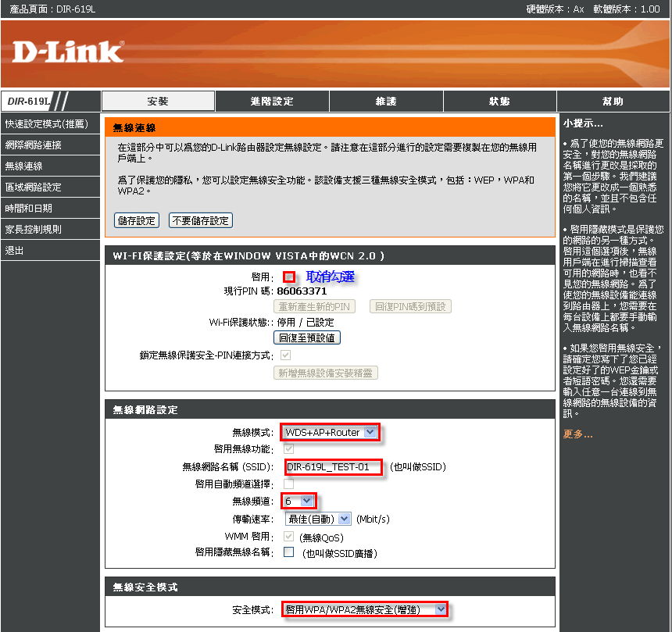The width and height of the screenshot is (672, 632).
Task: Click 重新產生新的PIN button
Action: (314, 306)
